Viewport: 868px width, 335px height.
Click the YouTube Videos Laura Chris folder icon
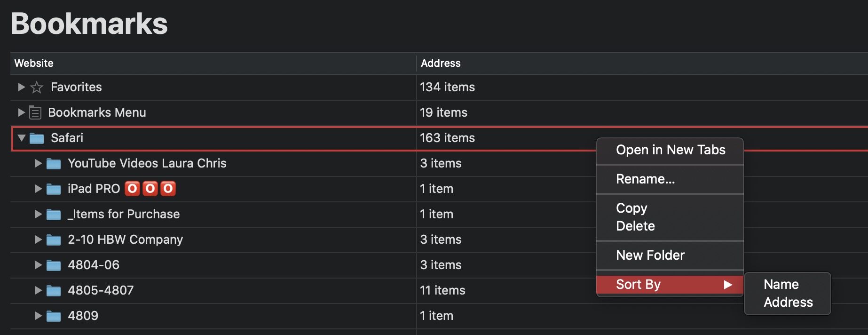[54, 164]
